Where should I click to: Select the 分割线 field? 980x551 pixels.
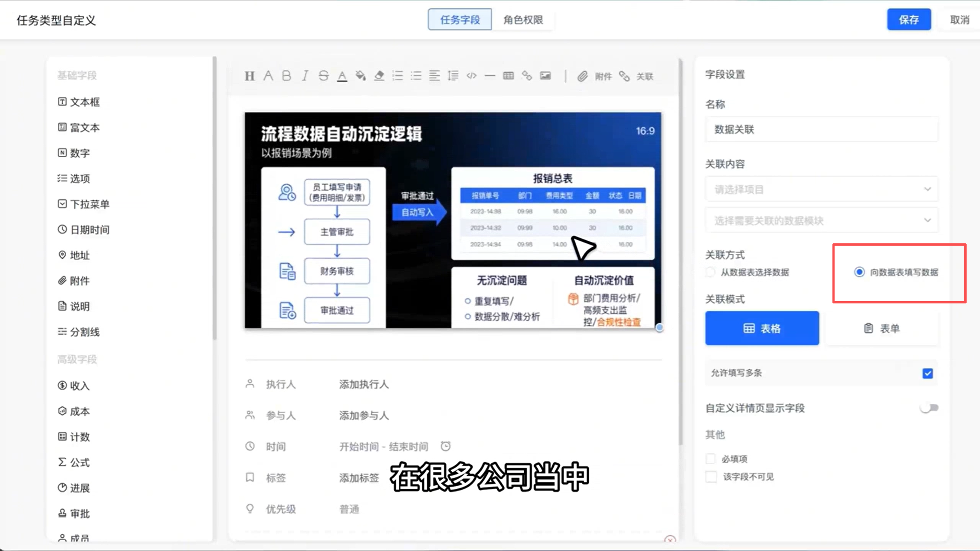pyautogui.click(x=79, y=332)
